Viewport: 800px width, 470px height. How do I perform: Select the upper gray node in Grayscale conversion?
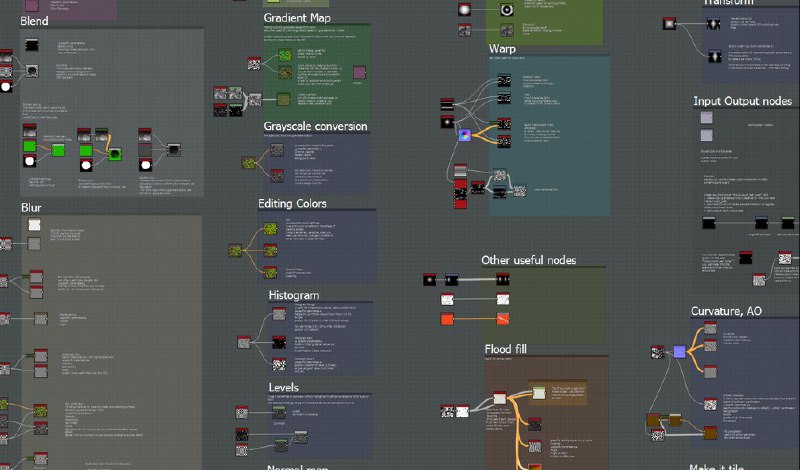coord(277,150)
